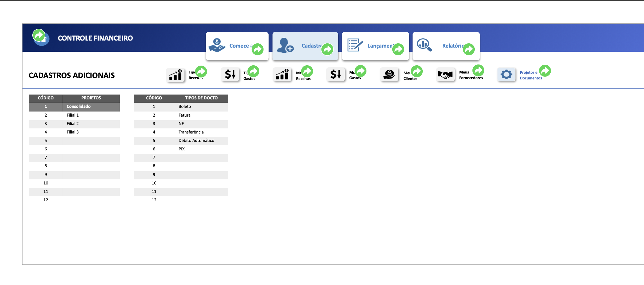Click green arrow beside Meus Clientes

(x=417, y=71)
